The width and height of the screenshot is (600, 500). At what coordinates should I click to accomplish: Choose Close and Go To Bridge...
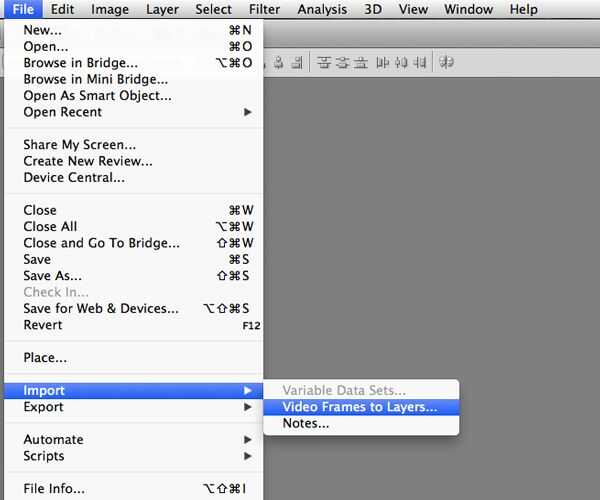[x=134, y=243]
